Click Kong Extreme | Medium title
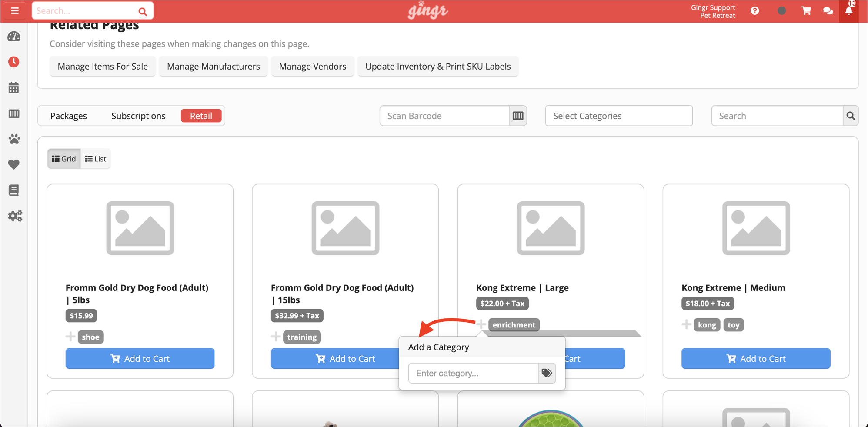Viewport: 868px width, 427px height. [x=733, y=287]
